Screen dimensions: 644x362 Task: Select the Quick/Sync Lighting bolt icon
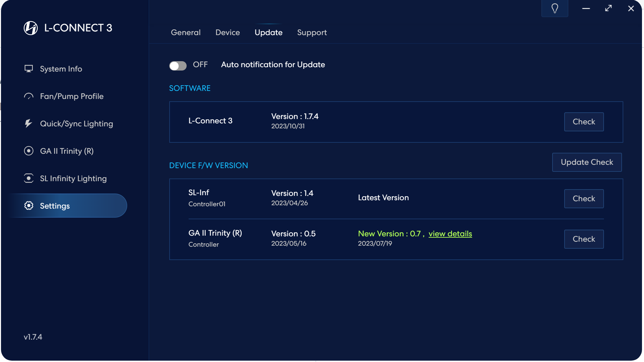click(29, 124)
